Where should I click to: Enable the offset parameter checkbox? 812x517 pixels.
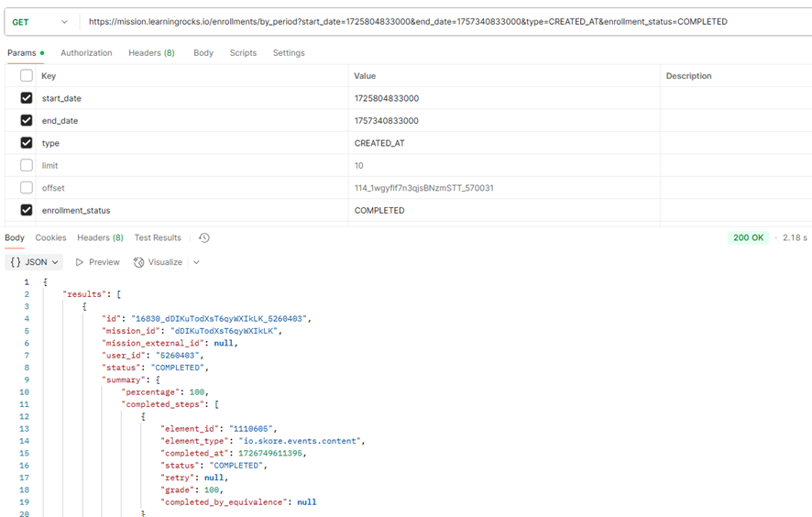click(x=27, y=188)
